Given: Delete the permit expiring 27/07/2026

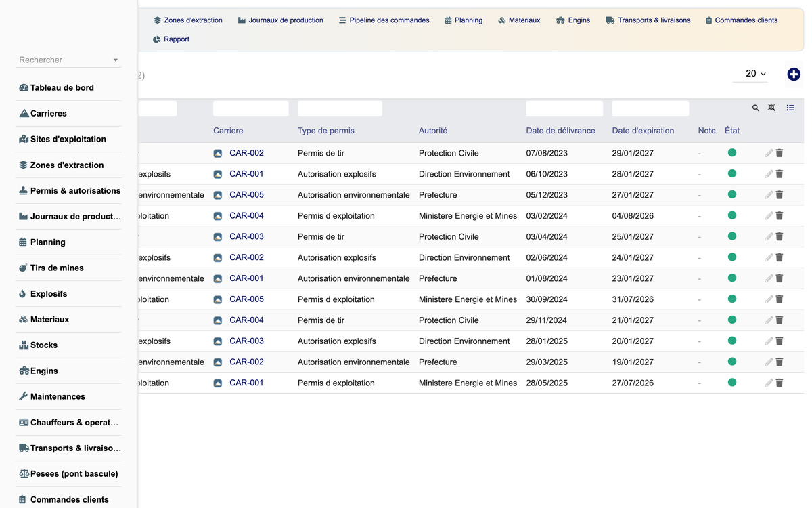Looking at the screenshot, I should [x=780, y=383].
